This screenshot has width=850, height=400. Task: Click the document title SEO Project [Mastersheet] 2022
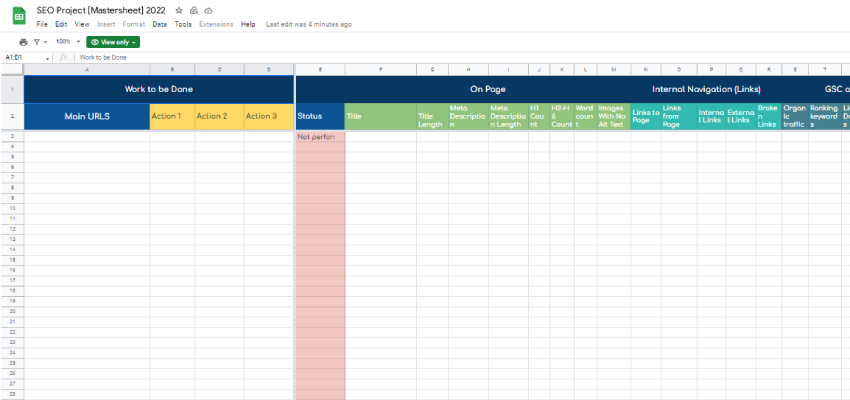(x=103, y=9)
